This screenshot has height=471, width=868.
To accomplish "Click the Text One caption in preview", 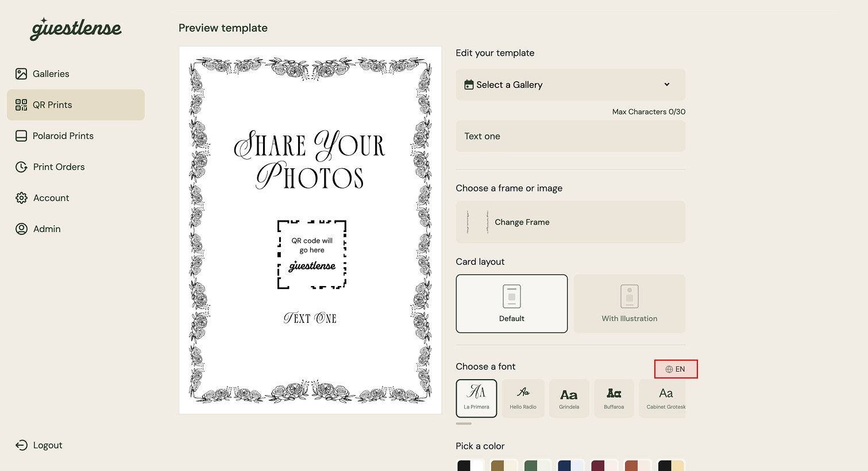I will pos(310,318).
